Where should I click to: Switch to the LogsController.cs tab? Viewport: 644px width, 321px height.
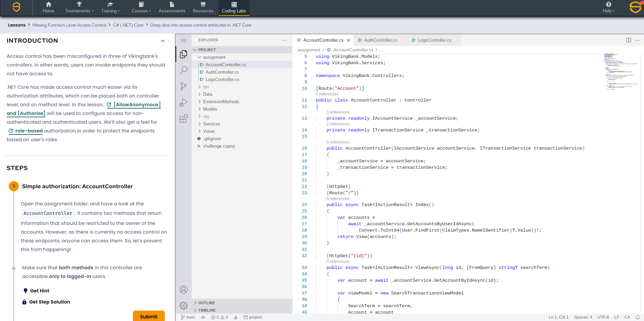(434, 40)
